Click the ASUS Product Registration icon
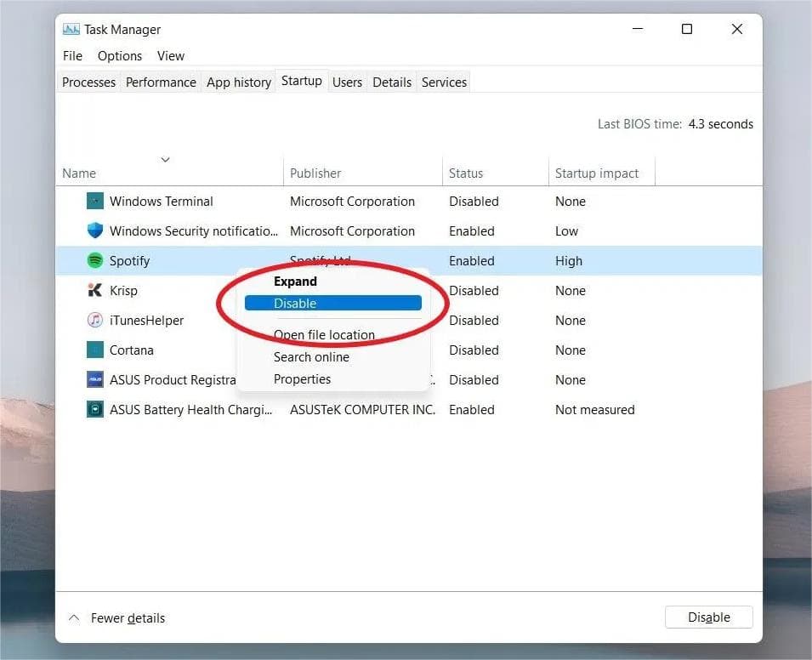 (x=94, y=379)
